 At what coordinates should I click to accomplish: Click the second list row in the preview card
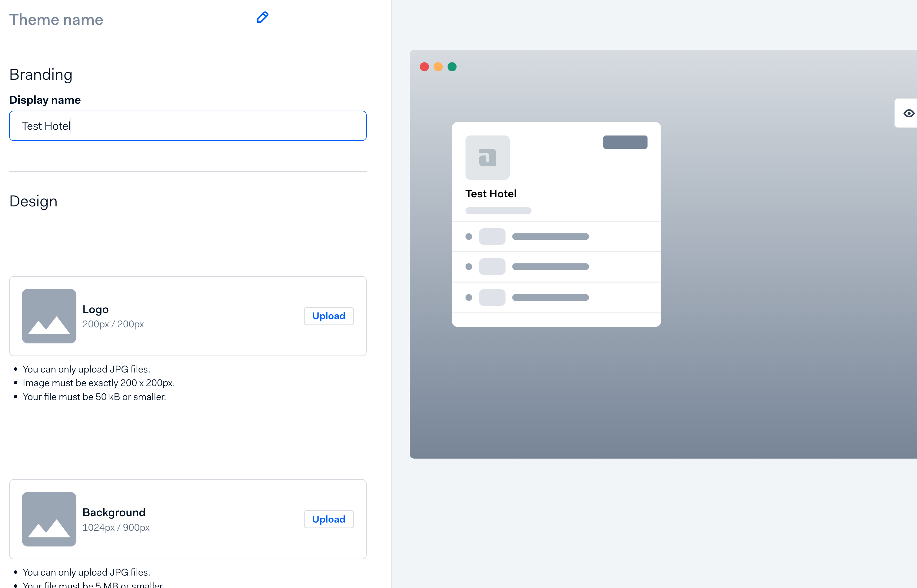(556, 266)
